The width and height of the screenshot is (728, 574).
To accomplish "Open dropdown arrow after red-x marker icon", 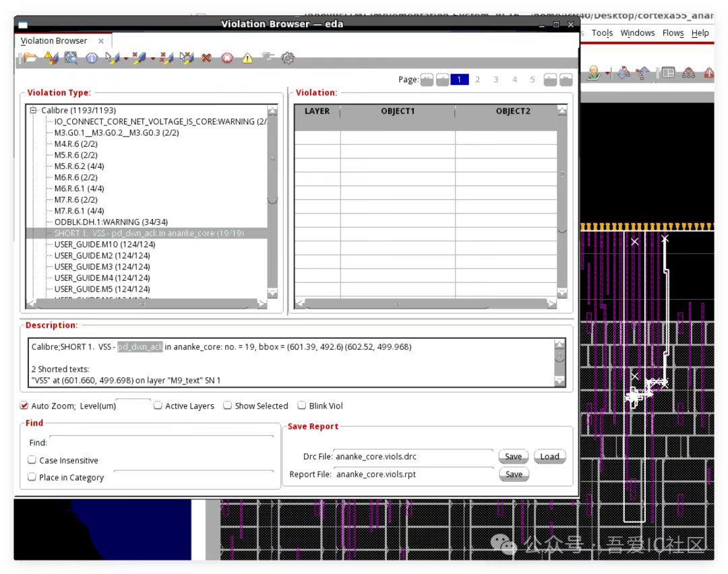I will click(x=152, y=59).
